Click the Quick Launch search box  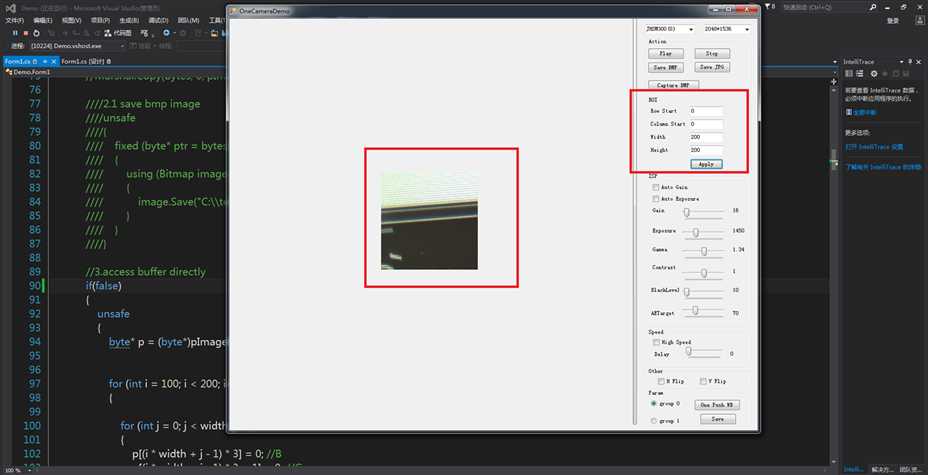point(824,7)
